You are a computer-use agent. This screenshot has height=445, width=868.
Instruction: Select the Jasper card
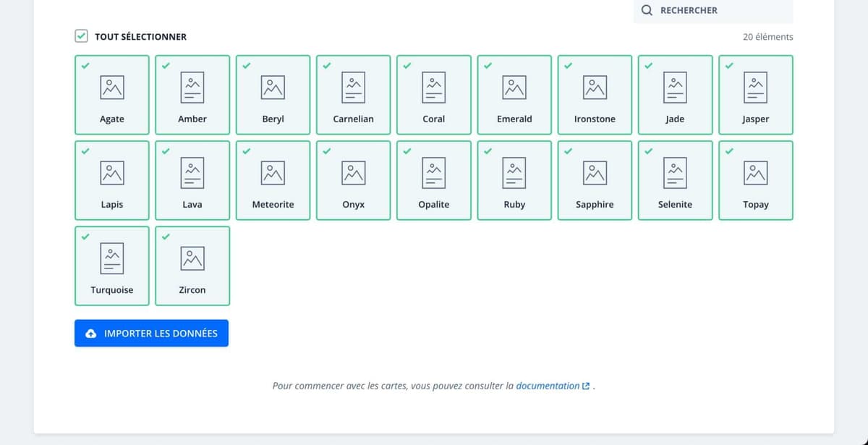coord(755,95)
